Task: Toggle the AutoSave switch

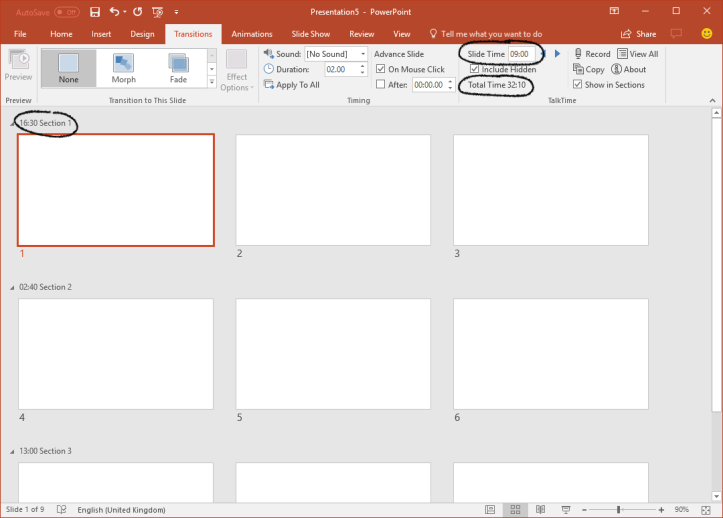Action: click(x=67, y=12)
